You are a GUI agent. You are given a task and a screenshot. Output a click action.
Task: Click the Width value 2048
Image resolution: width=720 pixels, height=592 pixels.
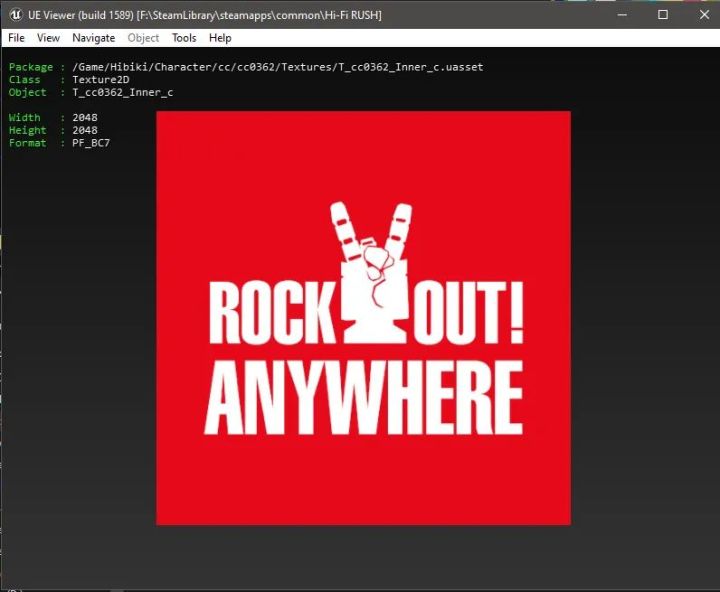point(85,118)
